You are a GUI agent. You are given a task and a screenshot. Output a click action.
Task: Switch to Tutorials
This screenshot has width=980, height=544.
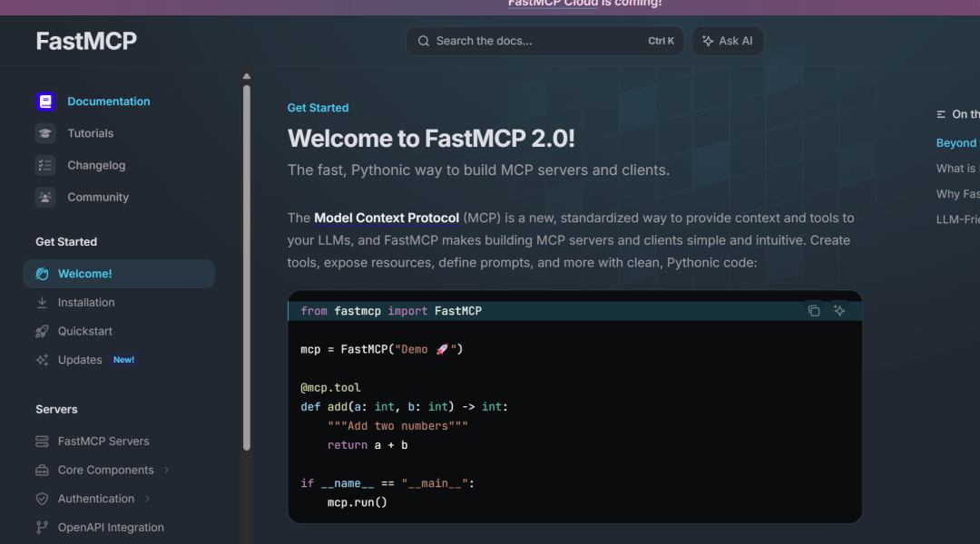pyautogui.click(x=90, y=133)
